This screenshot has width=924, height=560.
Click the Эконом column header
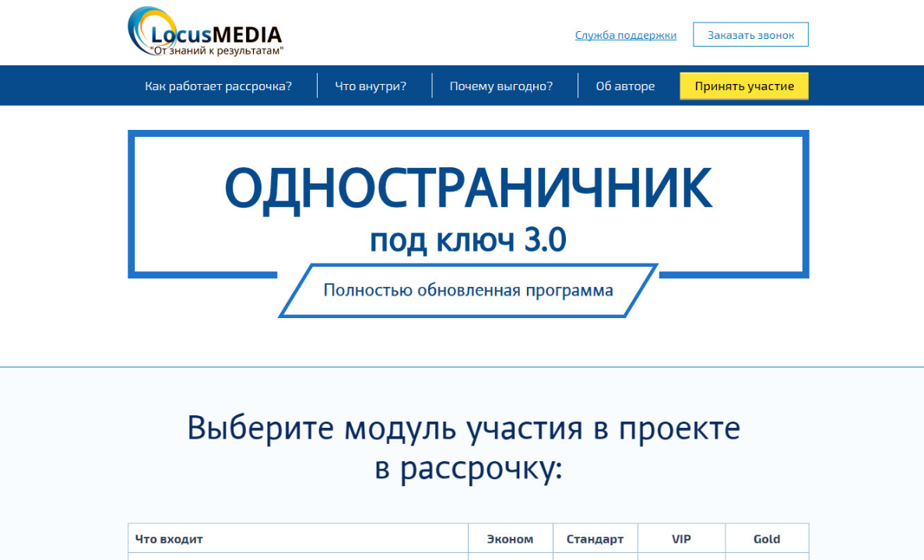point(510,538)
